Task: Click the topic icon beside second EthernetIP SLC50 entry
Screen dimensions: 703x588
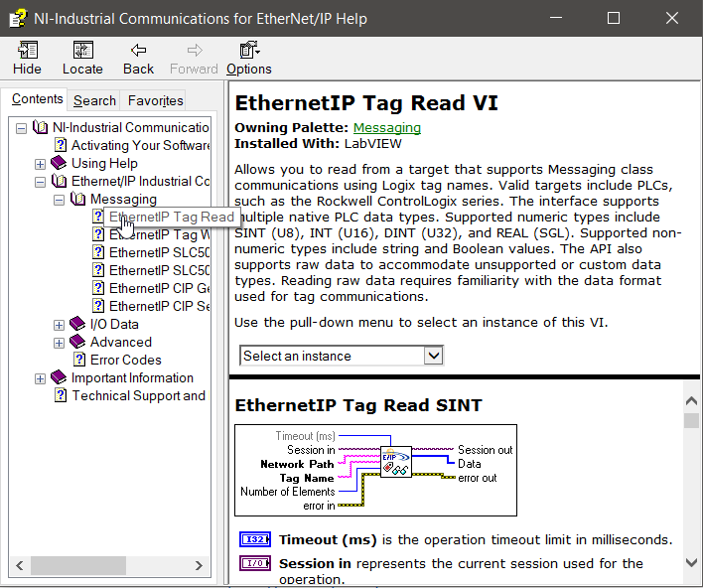Action: tap(98, 270)
